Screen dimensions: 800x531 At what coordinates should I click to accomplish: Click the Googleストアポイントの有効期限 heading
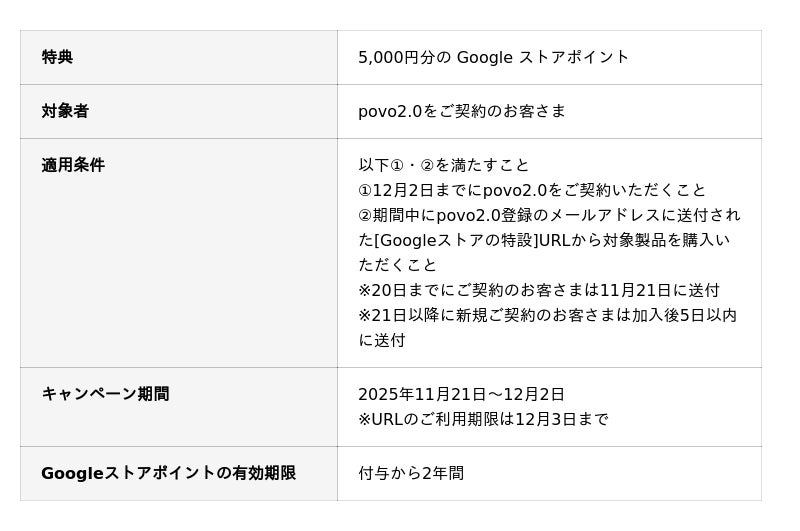(168, 473)
